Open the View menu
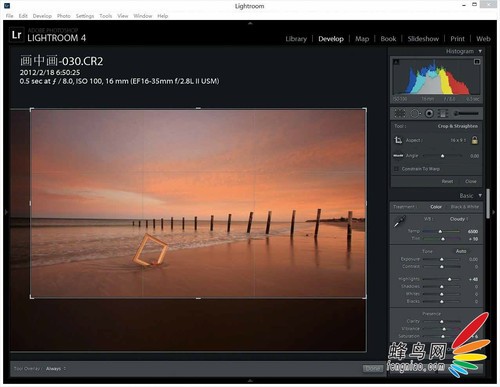 click(x=123, y=16)
